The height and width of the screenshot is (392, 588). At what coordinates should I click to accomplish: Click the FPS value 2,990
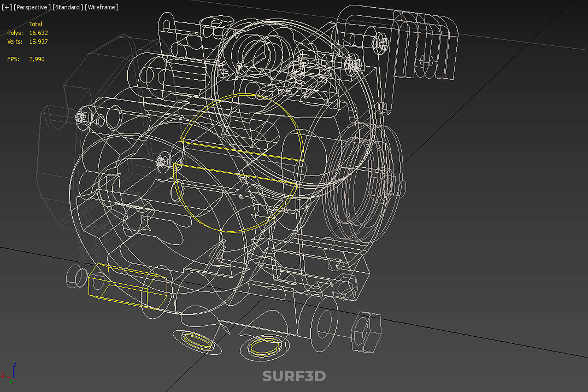click(37, 59)
